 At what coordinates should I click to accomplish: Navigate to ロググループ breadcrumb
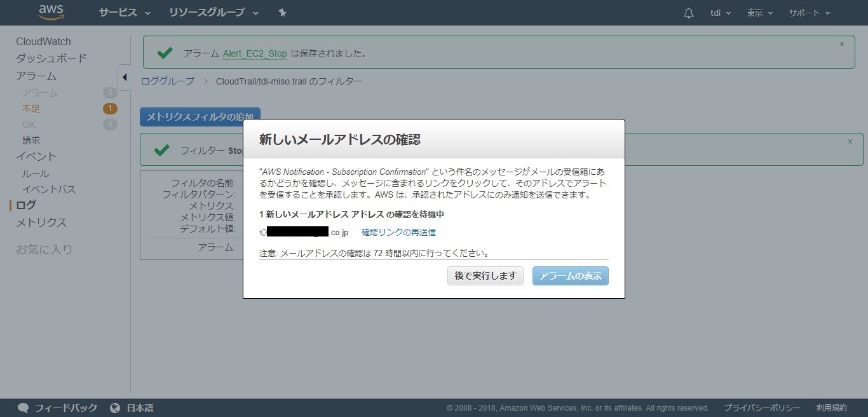(168, 81)
